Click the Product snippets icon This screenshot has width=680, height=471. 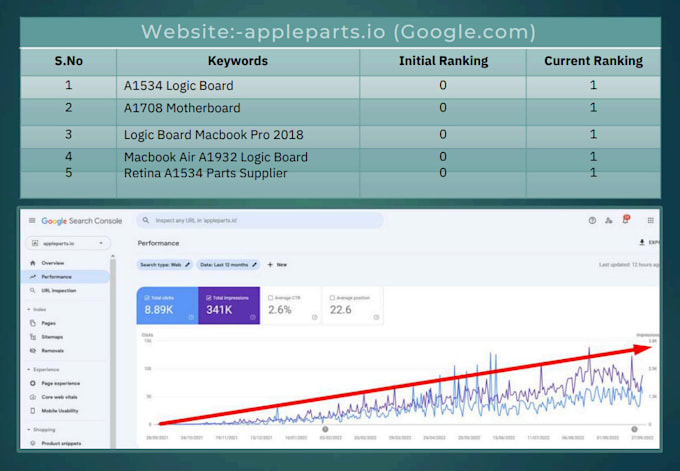click(33, 443)
